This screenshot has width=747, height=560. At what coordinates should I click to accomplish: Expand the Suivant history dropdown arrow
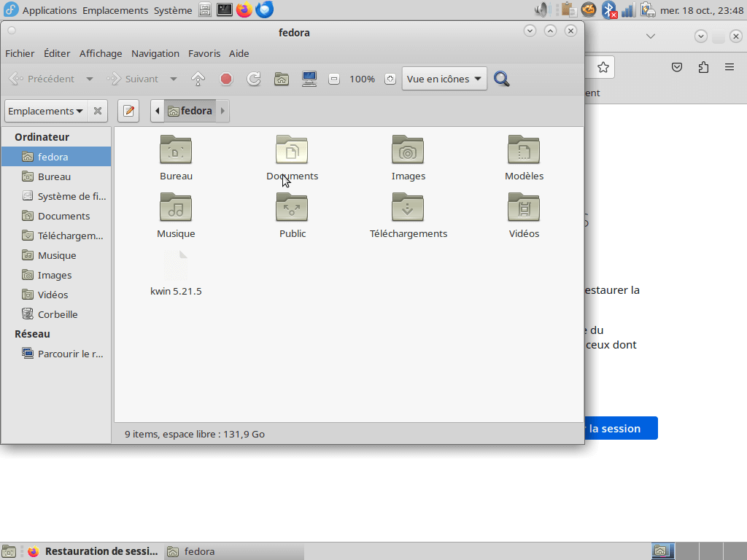pos(174,79)
